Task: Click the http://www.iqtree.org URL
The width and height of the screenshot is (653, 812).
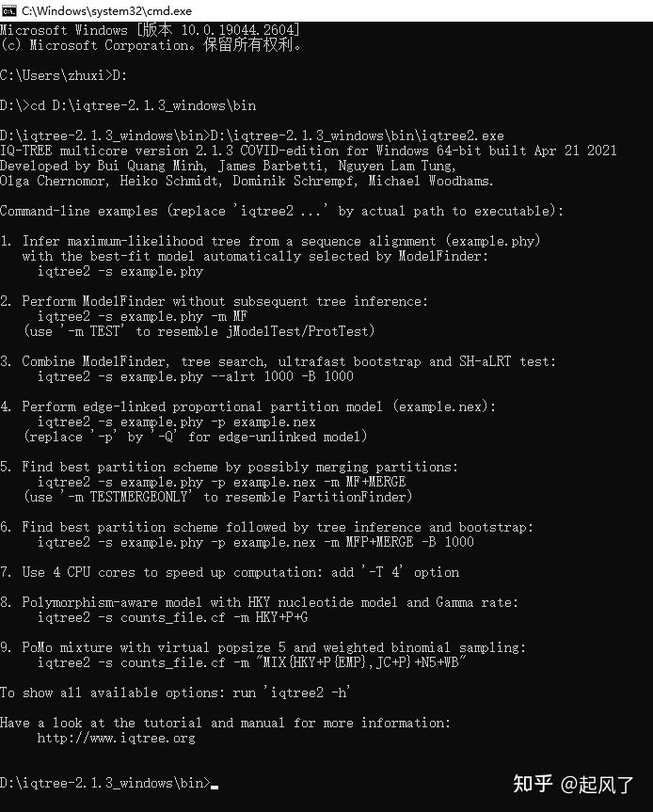Action: click(x=116, y=738)
